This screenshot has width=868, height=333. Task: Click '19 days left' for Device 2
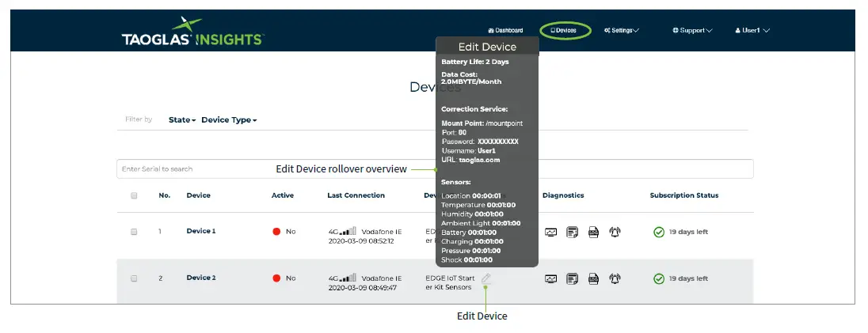coord(688,278)
